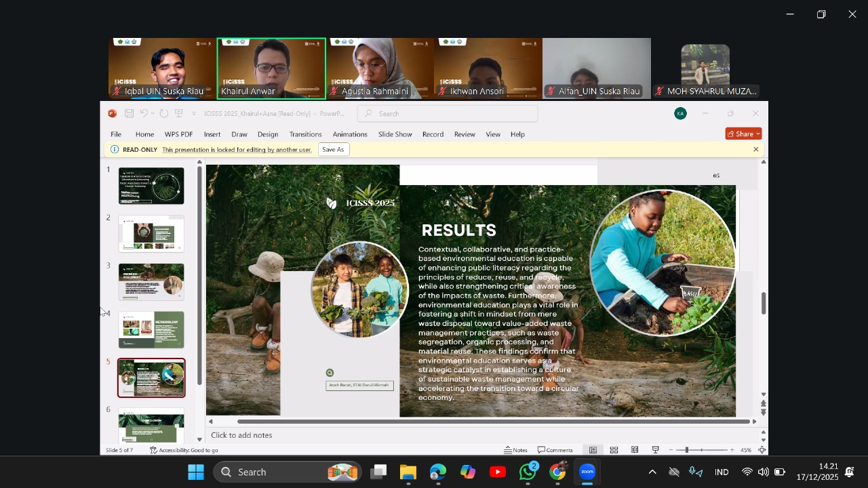Screen dimensions: 868x488
Task: Click the zoom slider handle
Action: coord(686,450)
